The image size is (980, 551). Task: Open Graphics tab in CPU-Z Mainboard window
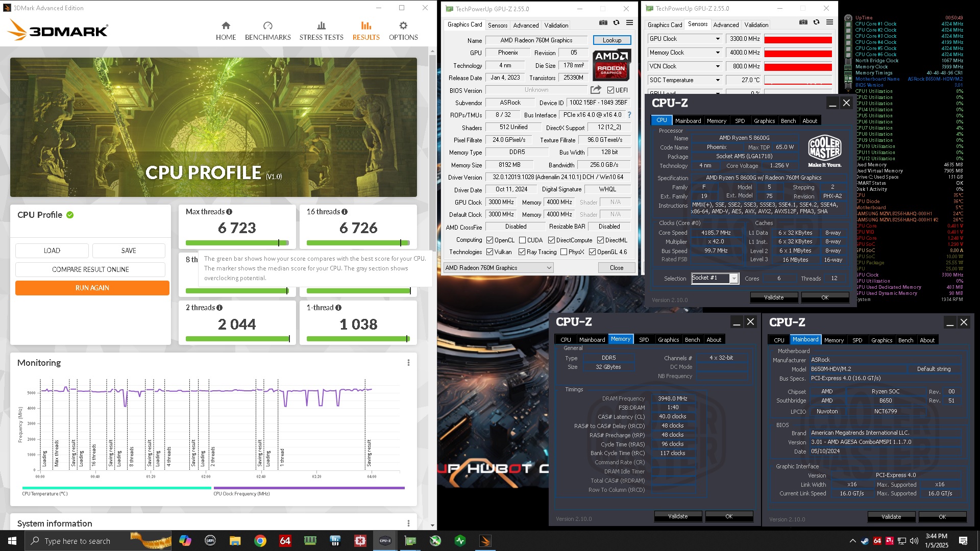pyautogui.click(x=881, y=340)
